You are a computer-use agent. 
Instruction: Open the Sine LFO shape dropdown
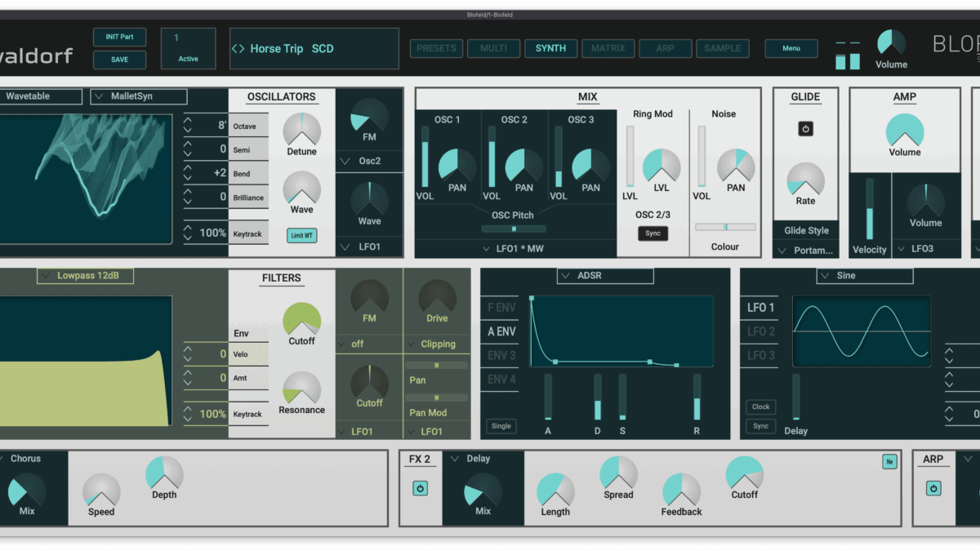pyautogui.click(x=864, y=276)
